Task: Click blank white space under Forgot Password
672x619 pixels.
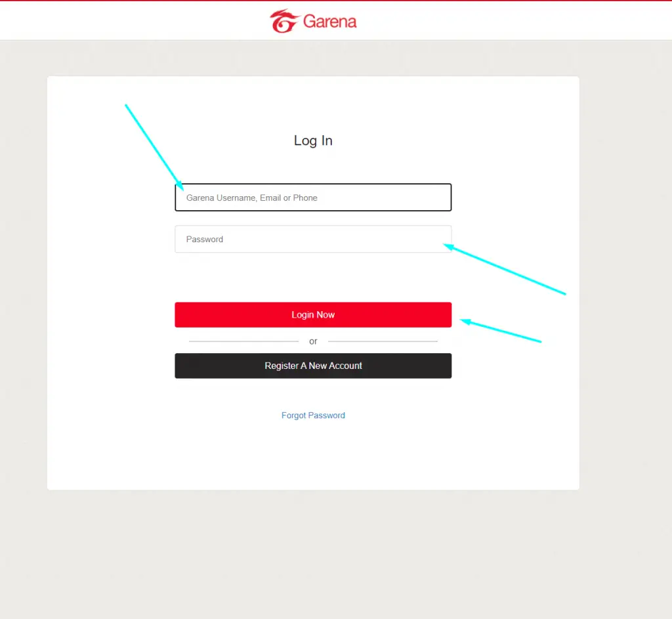Action: (x=313, y=454)
